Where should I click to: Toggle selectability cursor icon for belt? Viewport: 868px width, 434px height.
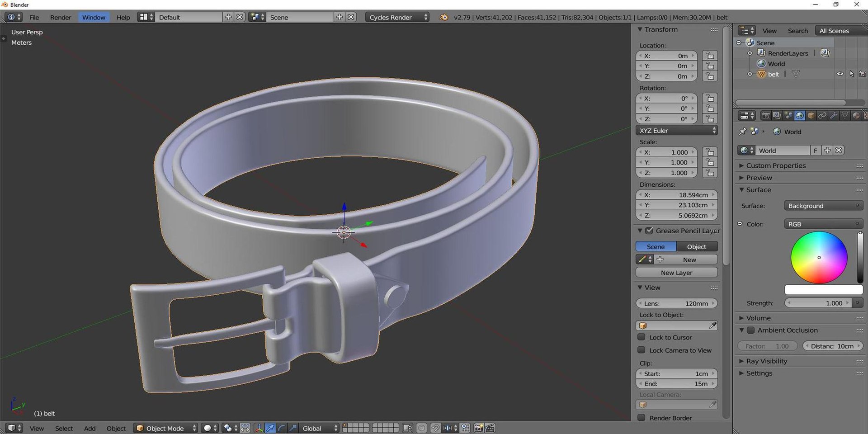coord(852,74)
